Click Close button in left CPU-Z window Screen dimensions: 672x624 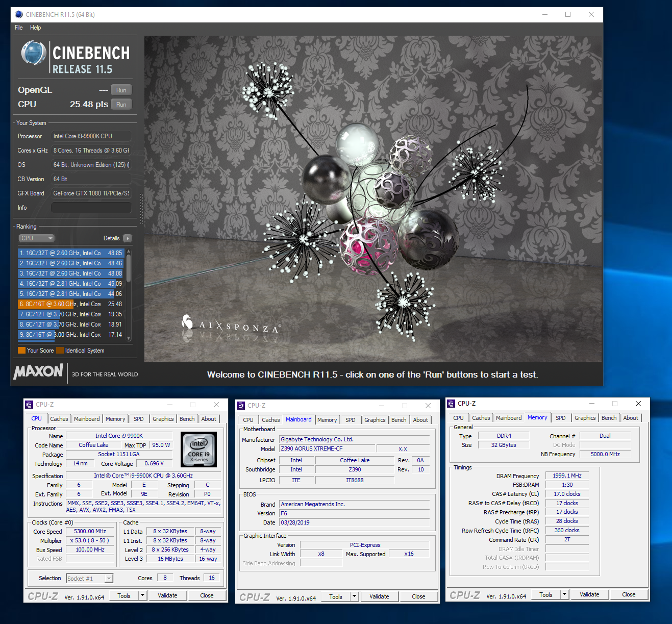click(207, 595)
